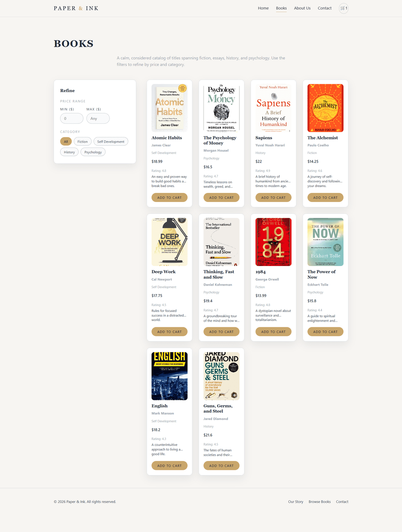Click the Max price input field
The image size is (402, 532).
(x=98, y=118)
